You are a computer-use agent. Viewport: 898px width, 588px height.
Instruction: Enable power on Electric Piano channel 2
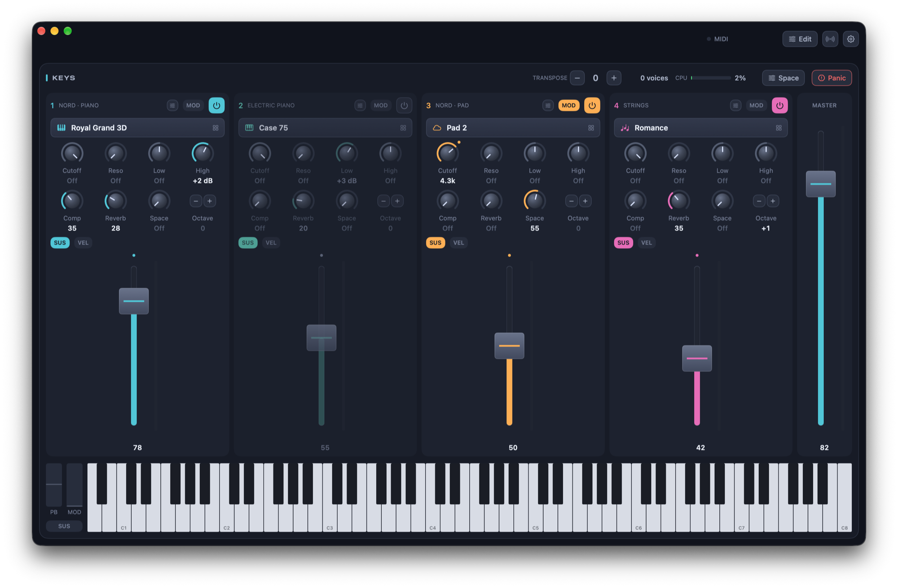pyautogui.click(x=404, y=105)
